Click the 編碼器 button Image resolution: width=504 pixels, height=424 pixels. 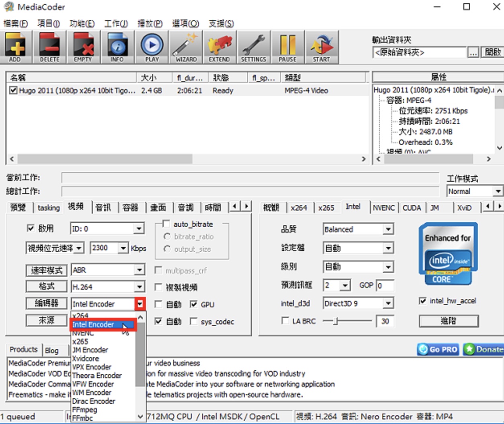click(x=46, y=303)
